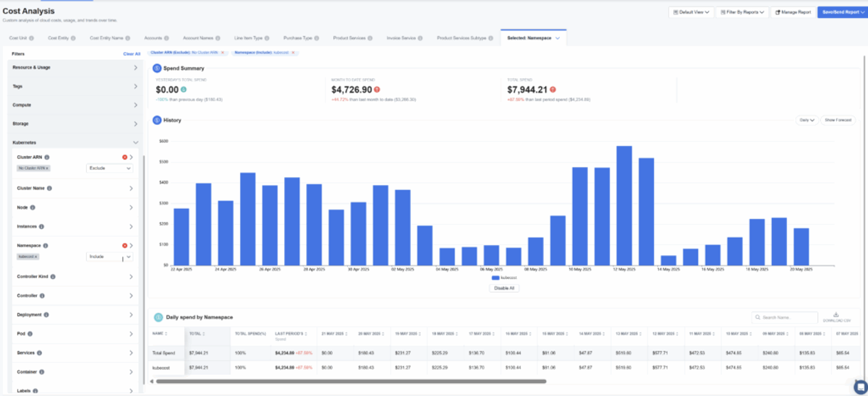This screenshot has height=396, width=868.
Task: Remove the kubecost tag in Namespace filter
Action: tap(36, 257)
